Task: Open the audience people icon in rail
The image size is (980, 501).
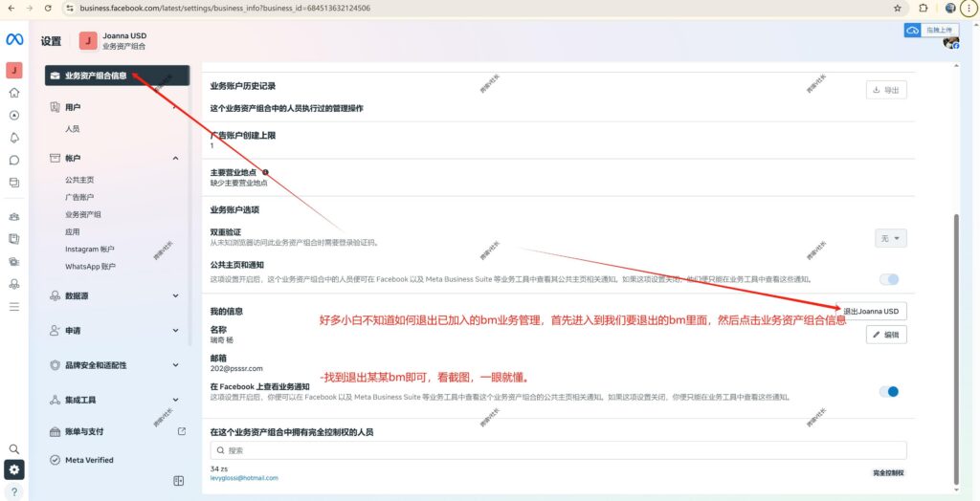Action: pyautogui.click(x=13, y=217)
